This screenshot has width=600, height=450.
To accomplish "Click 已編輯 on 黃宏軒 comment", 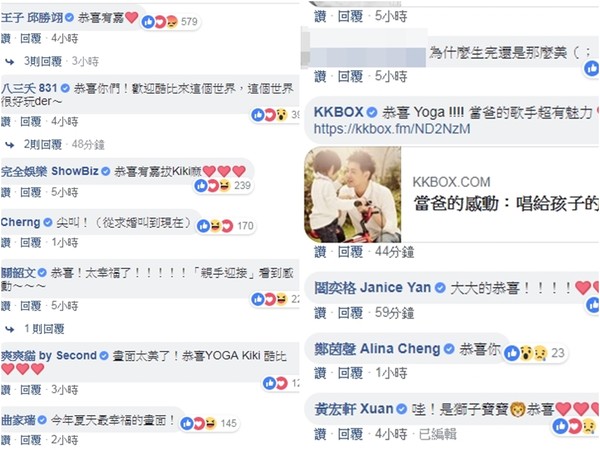I will tap(437, 434).
